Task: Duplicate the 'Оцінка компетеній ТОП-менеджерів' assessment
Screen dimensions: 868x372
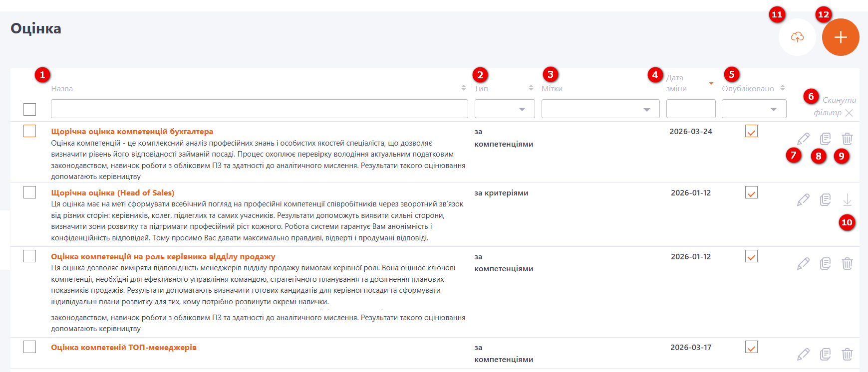Action: (x=826, y=354)
